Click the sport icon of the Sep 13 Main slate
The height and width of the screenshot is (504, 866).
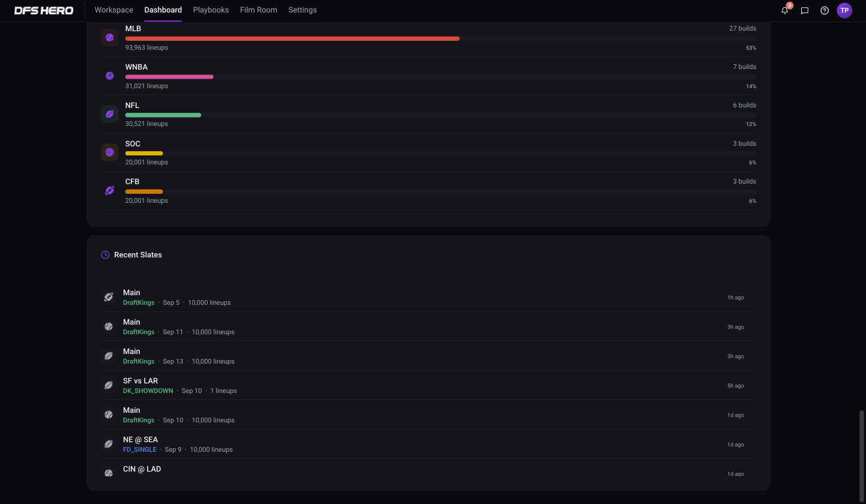coord(109,356)
